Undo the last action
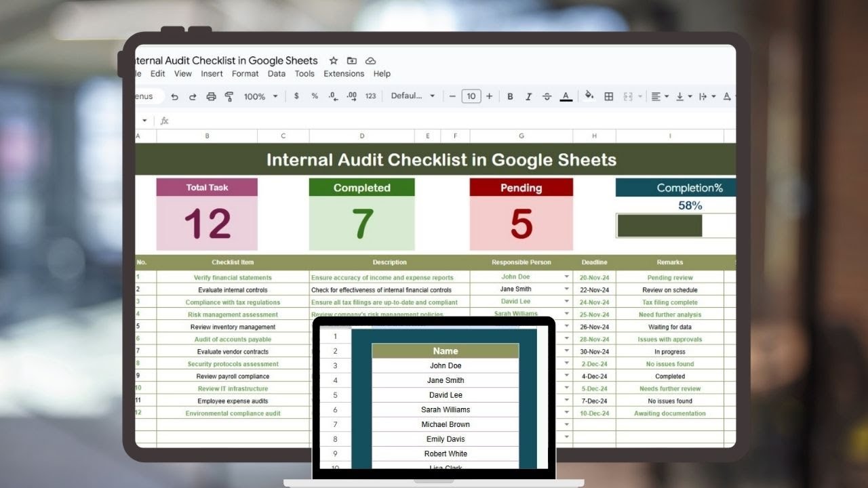 tap(174, 96)
